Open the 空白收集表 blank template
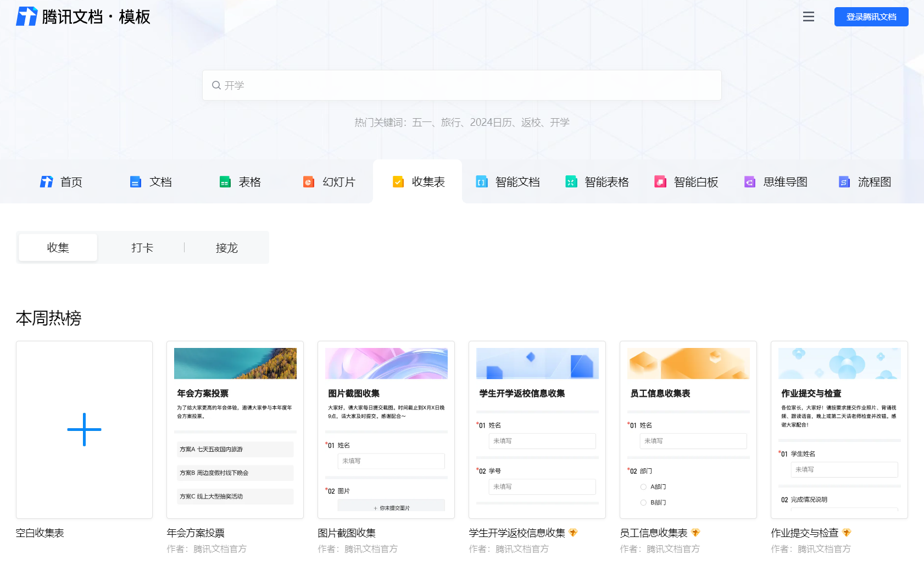 [84, 429]
